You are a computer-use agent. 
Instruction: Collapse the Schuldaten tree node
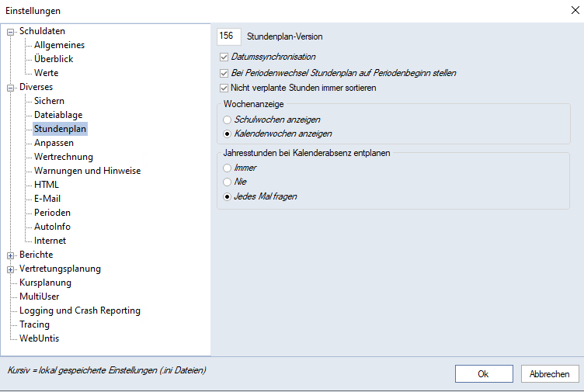[x=11, y=32]
